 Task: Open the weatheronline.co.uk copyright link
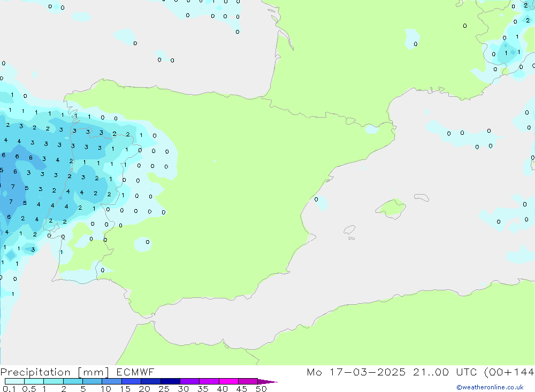(x=490, y=387)
